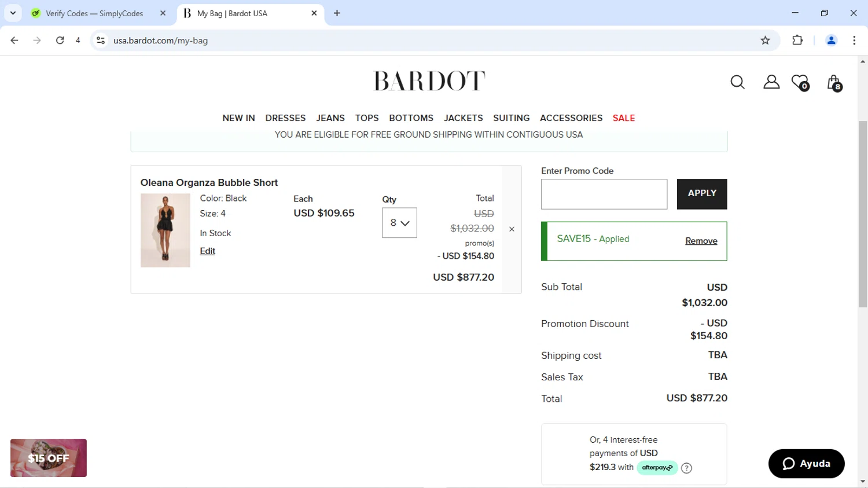The image size is (868, 488).
Task: Open the BOTTOMS menu
Action: tap(411, 118)
